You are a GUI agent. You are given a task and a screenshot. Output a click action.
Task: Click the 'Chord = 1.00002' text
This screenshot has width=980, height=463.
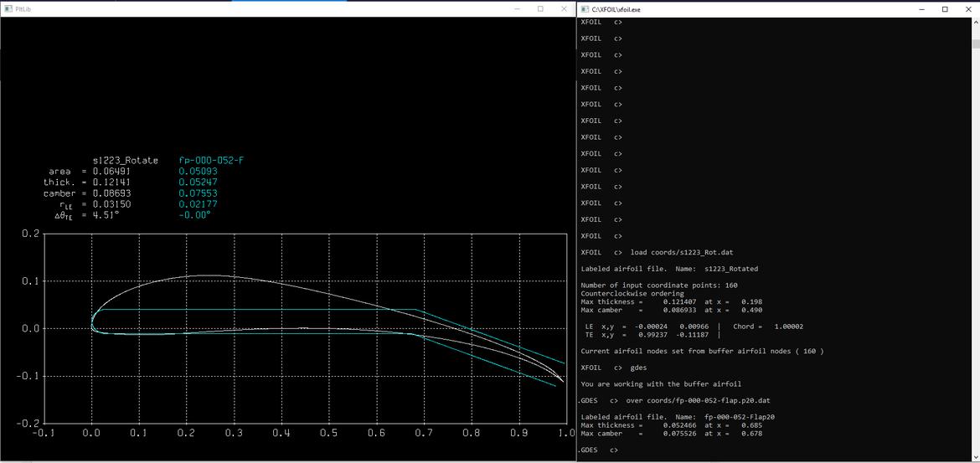[767, 327]
